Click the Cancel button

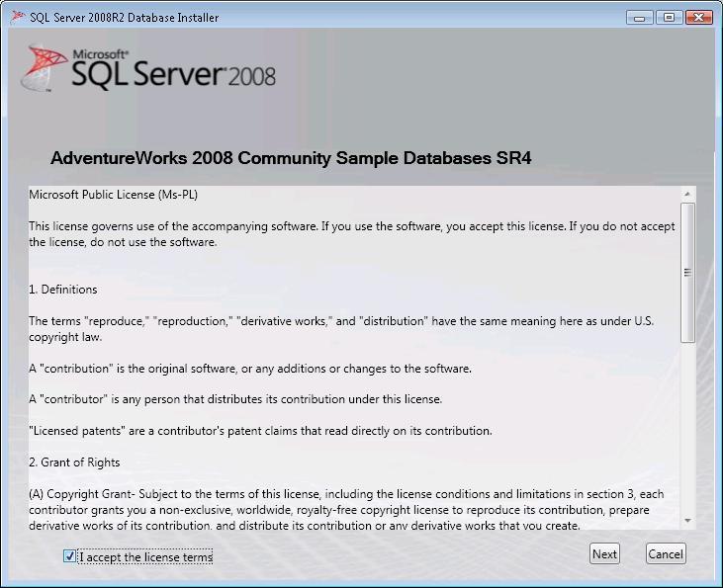point(666,553)
